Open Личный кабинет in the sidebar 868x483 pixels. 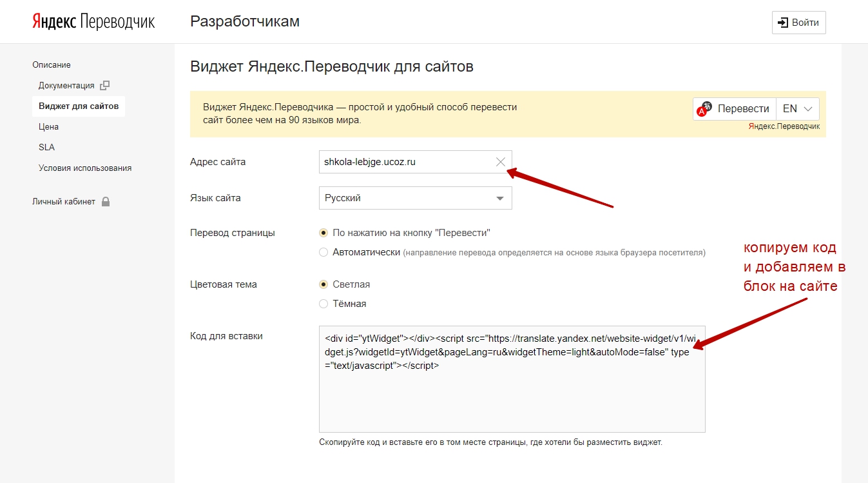(x=64, y=202)
